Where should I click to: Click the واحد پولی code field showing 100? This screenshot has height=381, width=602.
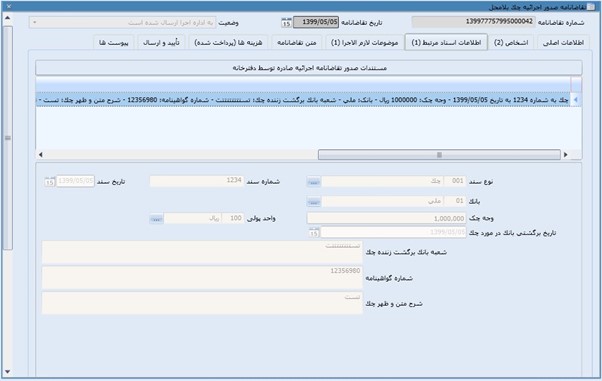click(233, 218)
